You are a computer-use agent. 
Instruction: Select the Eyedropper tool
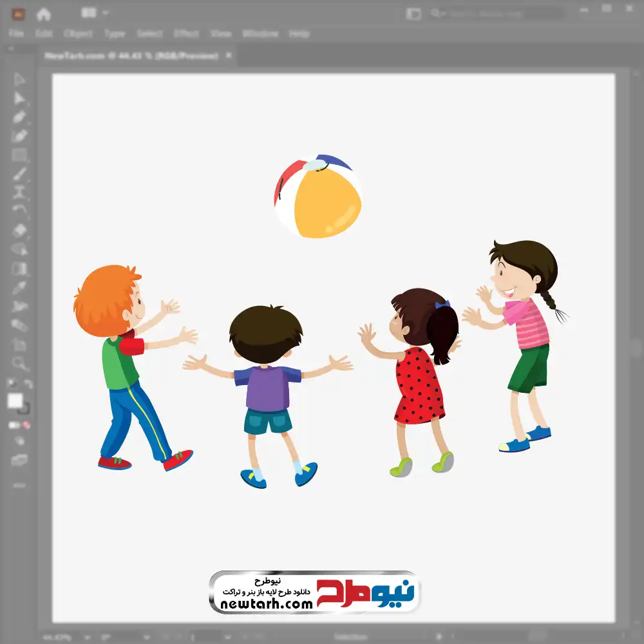click(x=19, y=287)
